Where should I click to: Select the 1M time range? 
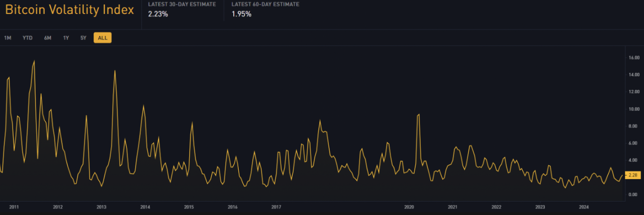pyautogui.click(x=8, y=38)
